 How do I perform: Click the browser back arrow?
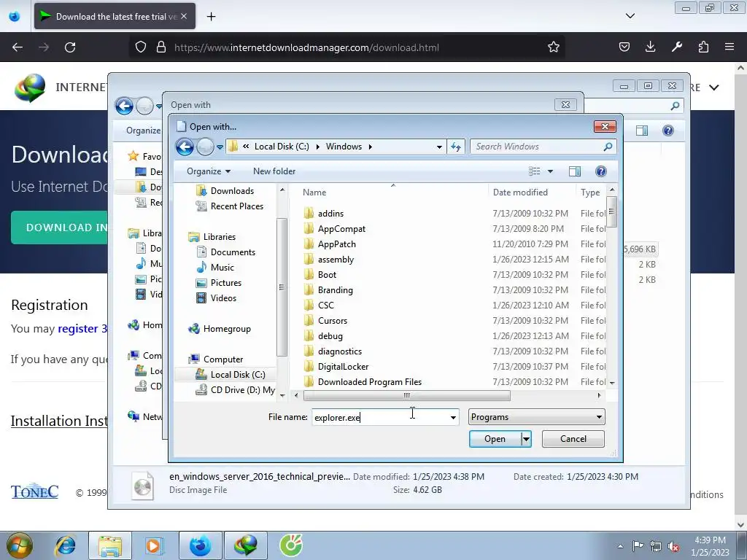[x=18, y=47]
